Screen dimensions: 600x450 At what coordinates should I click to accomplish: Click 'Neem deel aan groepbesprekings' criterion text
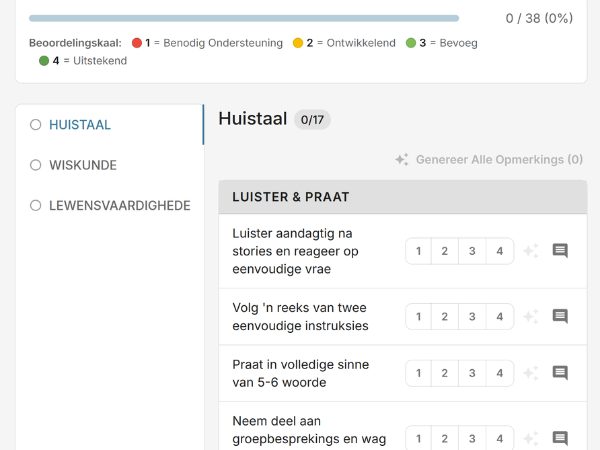pyautogui.click(x=309, y=430)
